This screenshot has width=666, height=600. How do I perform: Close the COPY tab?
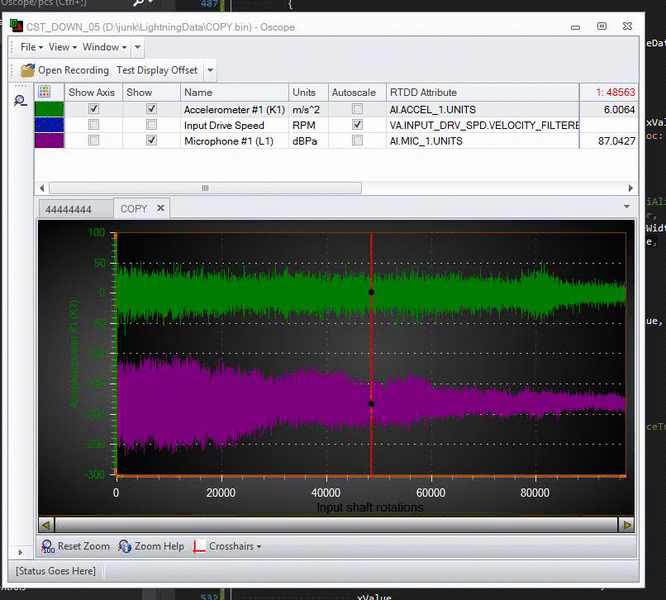click(x=160, y=208)
